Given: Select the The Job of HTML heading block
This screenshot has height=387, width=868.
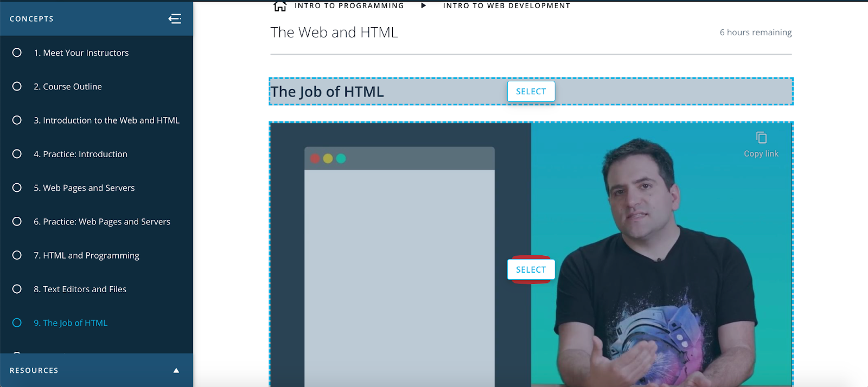Looking at the screenshot, I should pyautogui.click(x=531, y=91).
